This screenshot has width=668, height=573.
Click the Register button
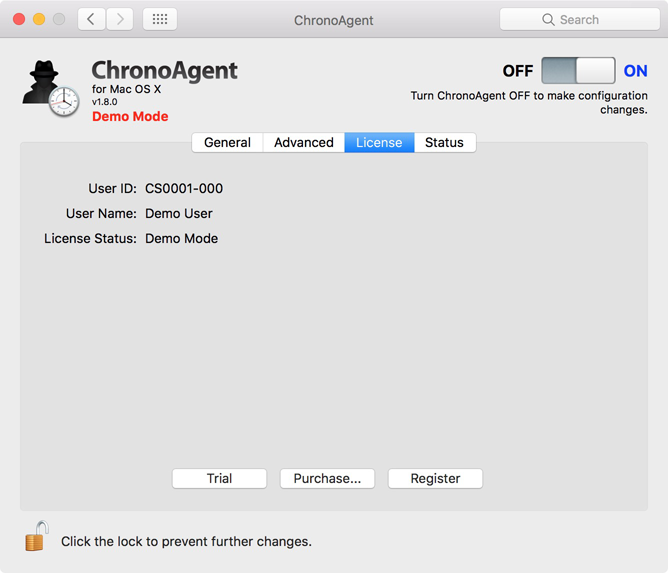(x=435, y=478)
